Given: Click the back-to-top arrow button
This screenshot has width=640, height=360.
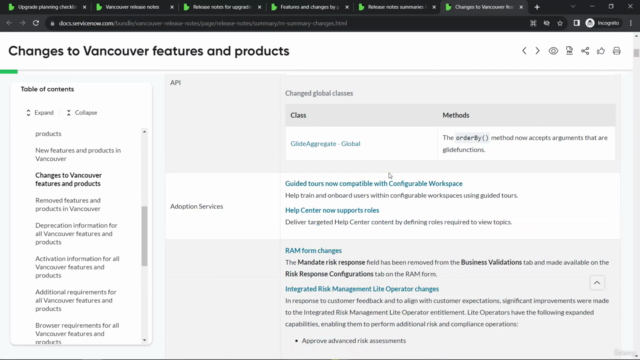Looking at the screenshot, I should point(597,283).
